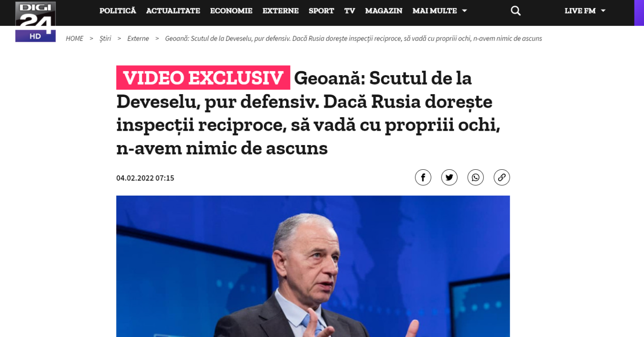Expand the MAI MULTE dropdown

point(439,11)
